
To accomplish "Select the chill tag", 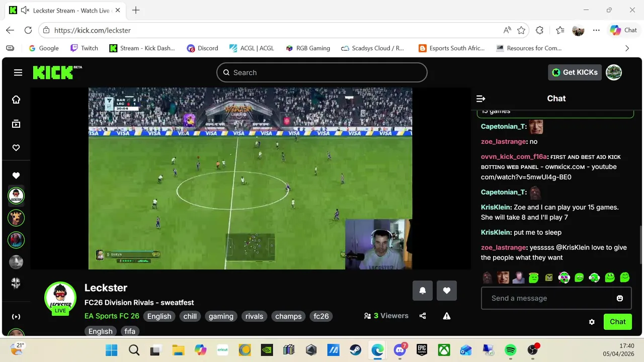I will point(190,316).
